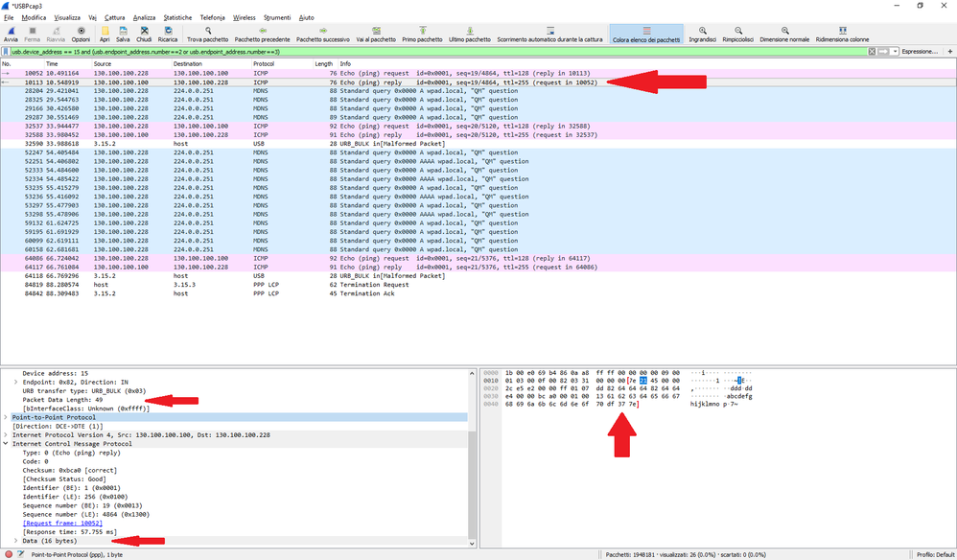This screenshot has height=560, width=957.
Task: Select packet 84819 Termination Request row
Action: 478,284
